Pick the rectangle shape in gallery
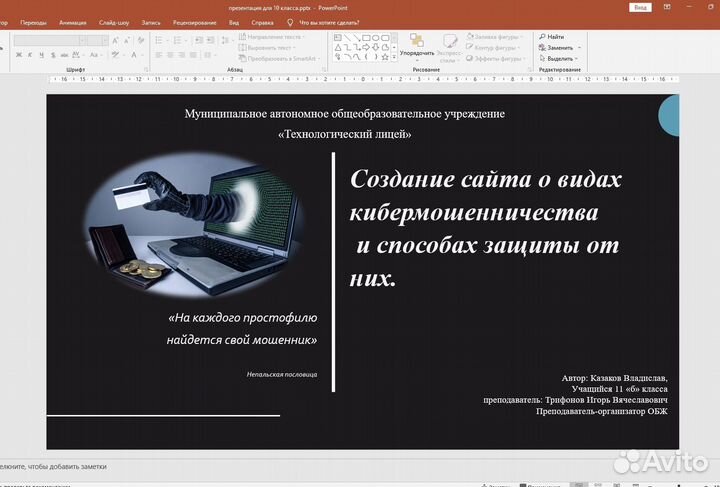This screenshot has height=487, width=720. point(366,38)
